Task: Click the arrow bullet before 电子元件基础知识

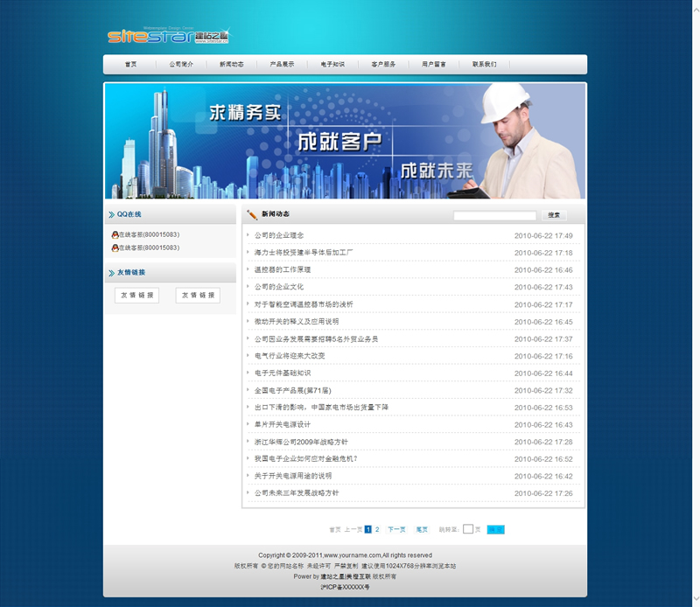Action: click(x=248, y=373)
